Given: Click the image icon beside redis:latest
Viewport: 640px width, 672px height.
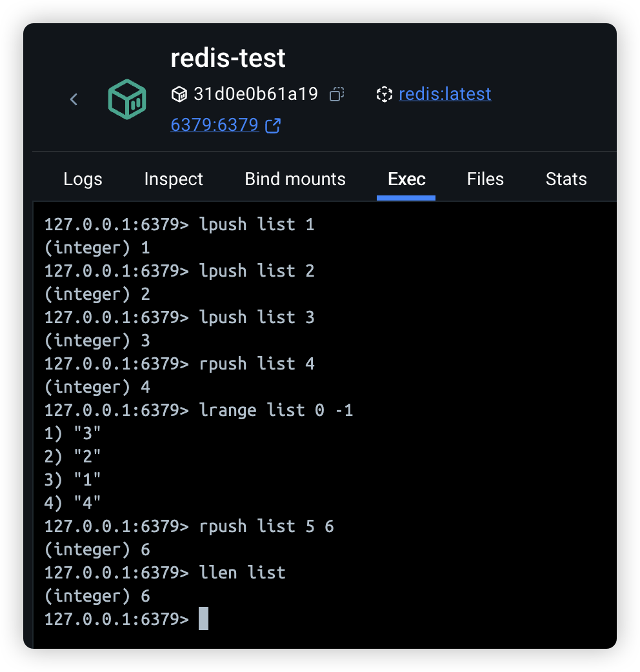Looking at the screenshot, I should tap(385, 95).
